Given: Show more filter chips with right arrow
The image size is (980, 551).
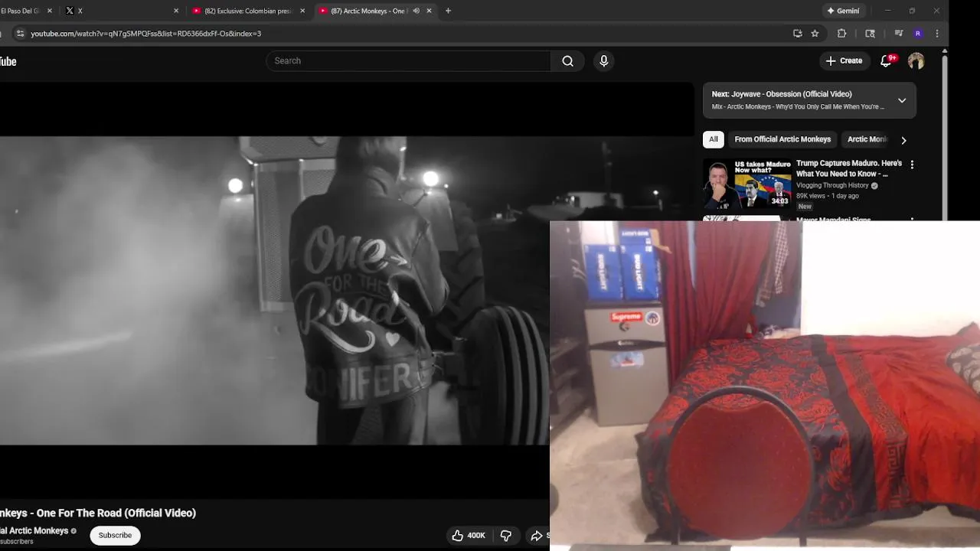Looking at the screenshot, I should click(x=903, y=140).
